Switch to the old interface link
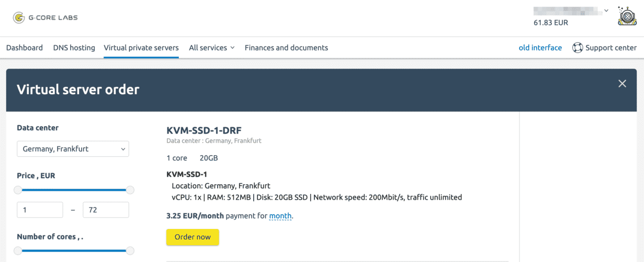Screen dimensions: 644x262 pyautogui.click(x=540, y=48)
